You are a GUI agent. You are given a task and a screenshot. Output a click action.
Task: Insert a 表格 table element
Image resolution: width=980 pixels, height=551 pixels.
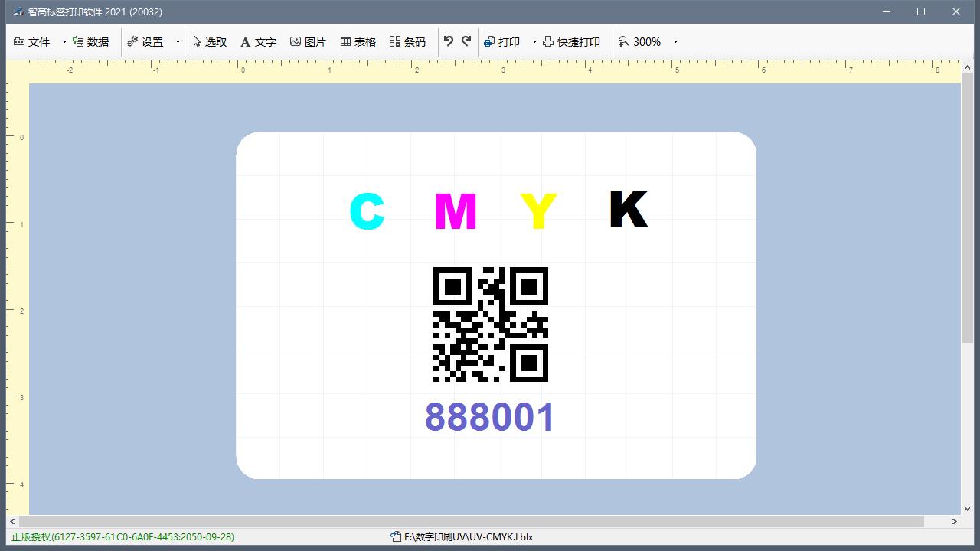[x=358, y=42]
